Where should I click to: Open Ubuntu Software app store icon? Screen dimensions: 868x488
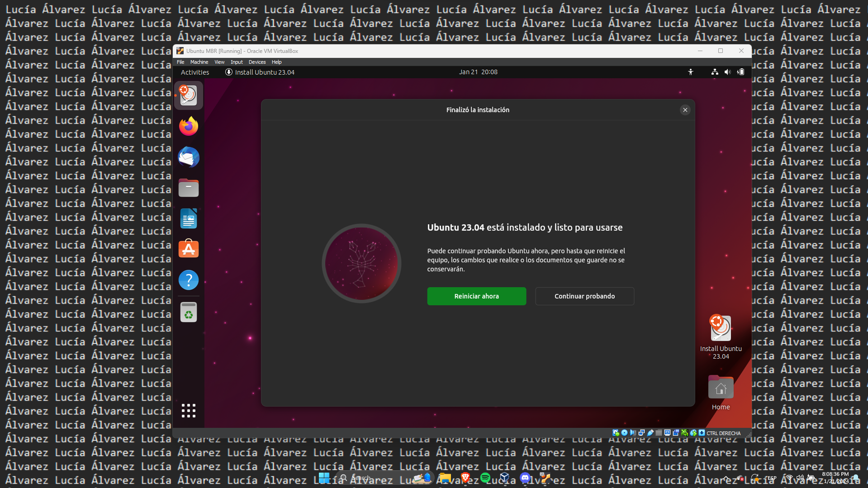click(189, 249)
